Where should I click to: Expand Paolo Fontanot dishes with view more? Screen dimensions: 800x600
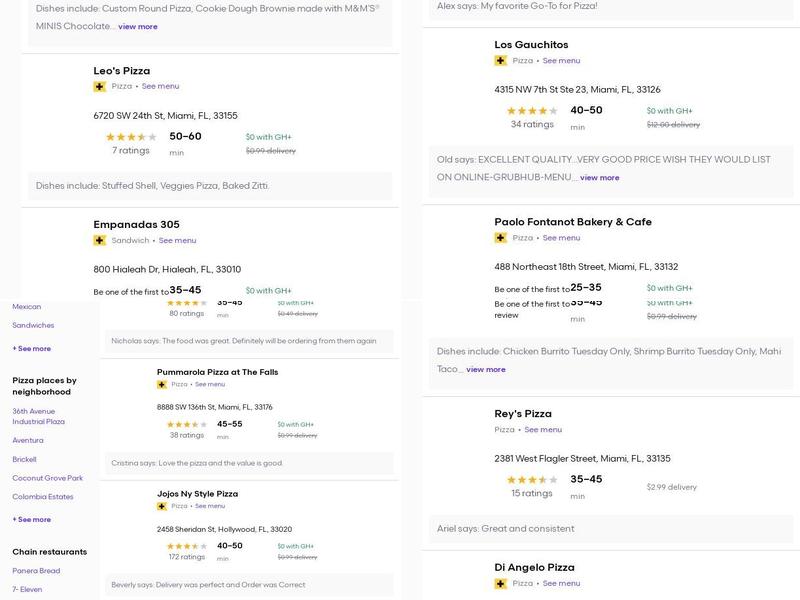coord(486,370)
